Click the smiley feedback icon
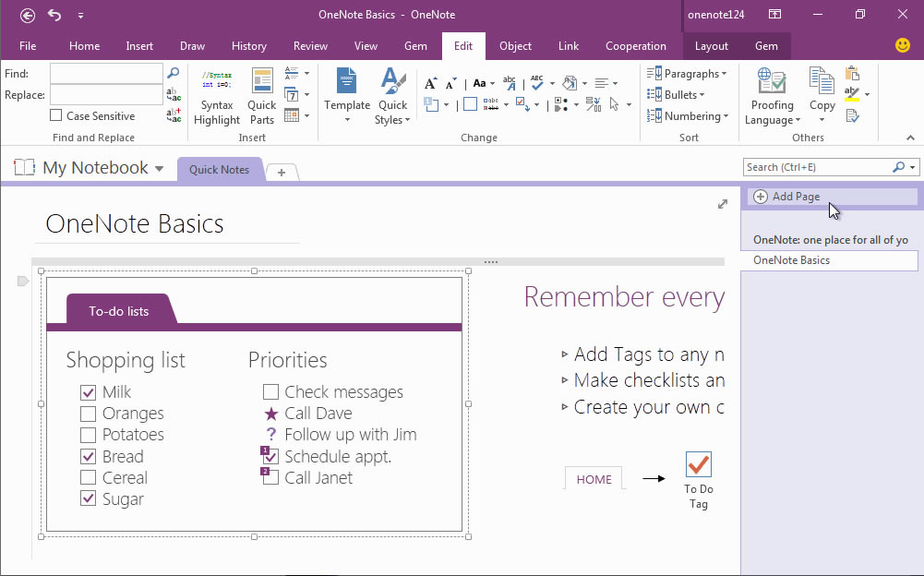The image size is (924, 576). pyautogui.click(x=903, y=45)
